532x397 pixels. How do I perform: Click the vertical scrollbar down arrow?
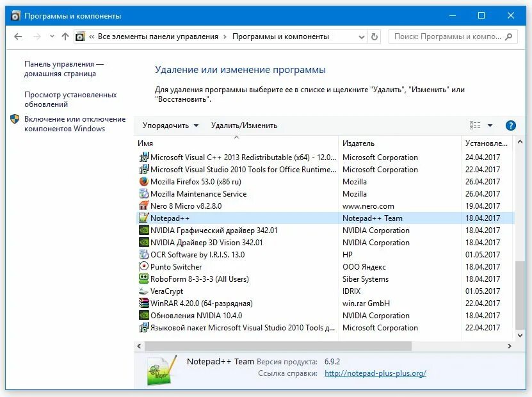[x=520, y=336]
